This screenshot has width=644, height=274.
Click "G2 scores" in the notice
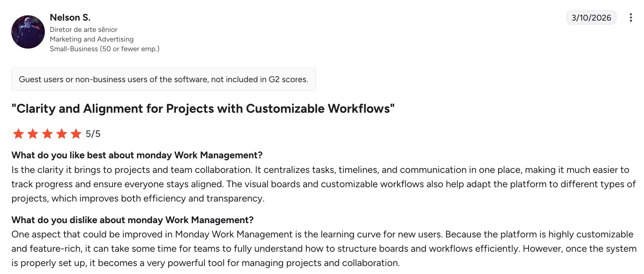[x=288, y=79]
